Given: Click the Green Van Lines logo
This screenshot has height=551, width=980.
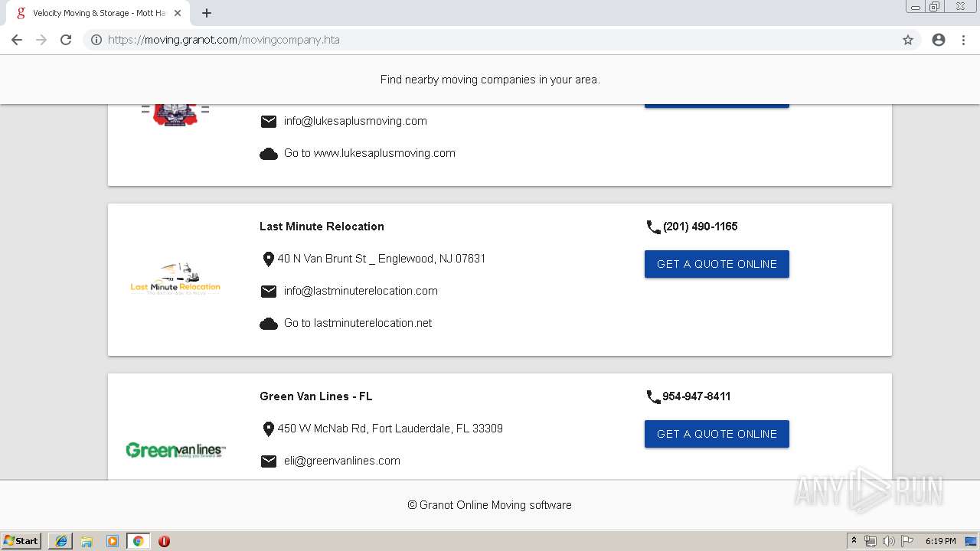Looking at the screenshot, I should click(x=175, y=450).
